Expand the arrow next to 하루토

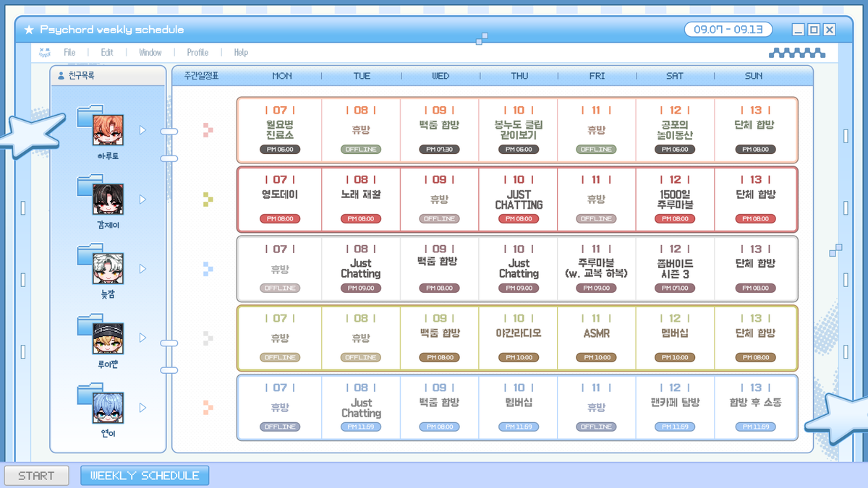coord(142,130)
